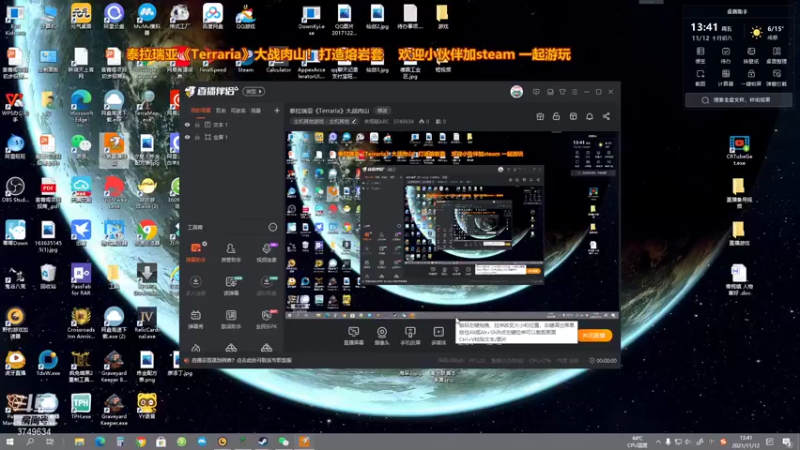This screenshot has width=800, height=450.
Task: Open the CRTubeGet.exe desktop icon
Action: click(x=739, y=151)
